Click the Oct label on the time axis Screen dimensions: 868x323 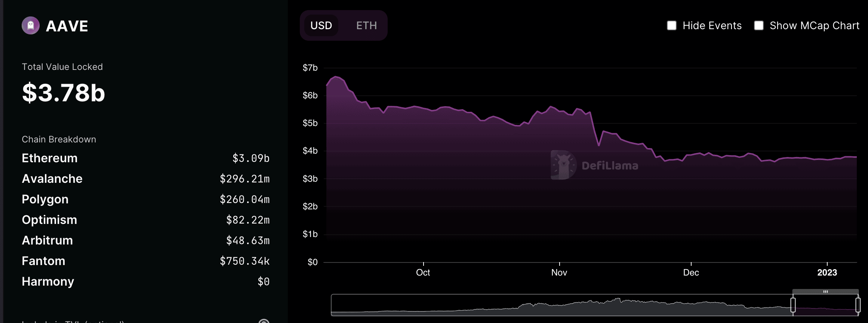tap(423, 273)
